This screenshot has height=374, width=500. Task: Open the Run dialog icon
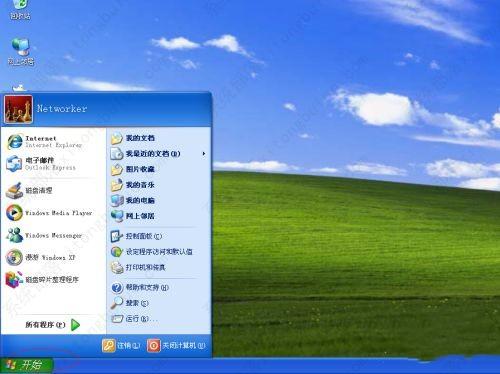pyautogui.click(x=117, y=319)
